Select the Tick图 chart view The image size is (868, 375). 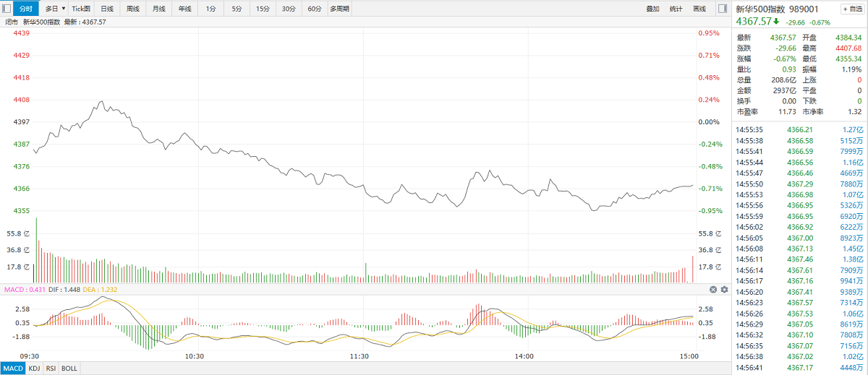point(81,9)
